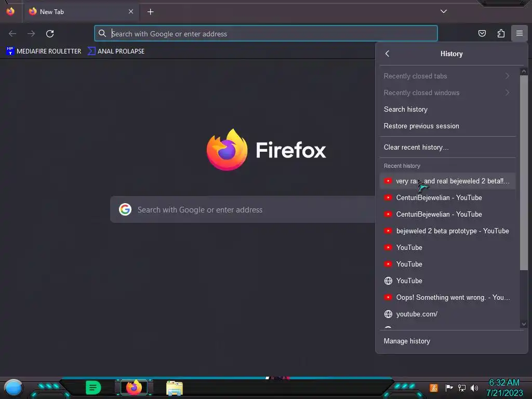Reload the current page

50,34
